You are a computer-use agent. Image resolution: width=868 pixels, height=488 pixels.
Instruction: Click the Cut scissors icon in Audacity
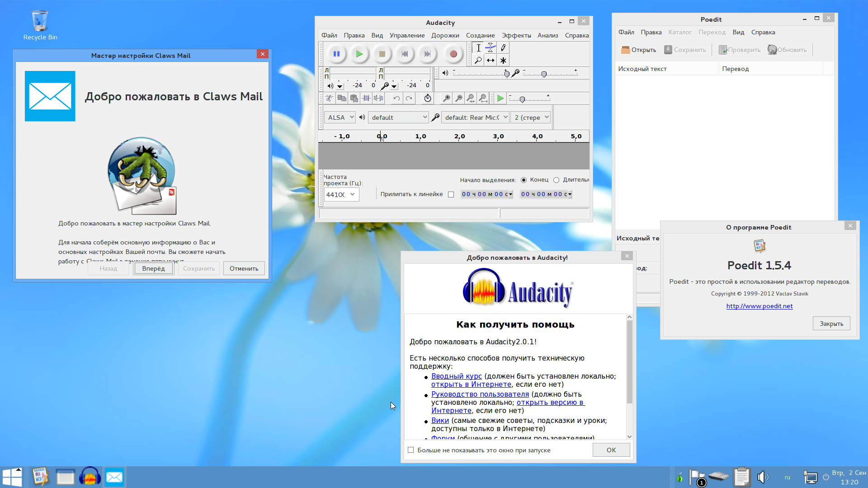pos(330,98)
